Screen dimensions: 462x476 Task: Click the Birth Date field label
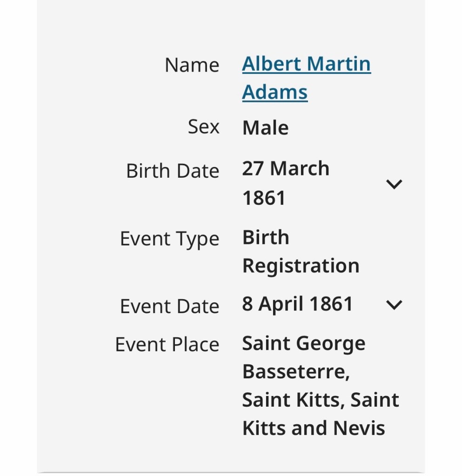[172, 171]
